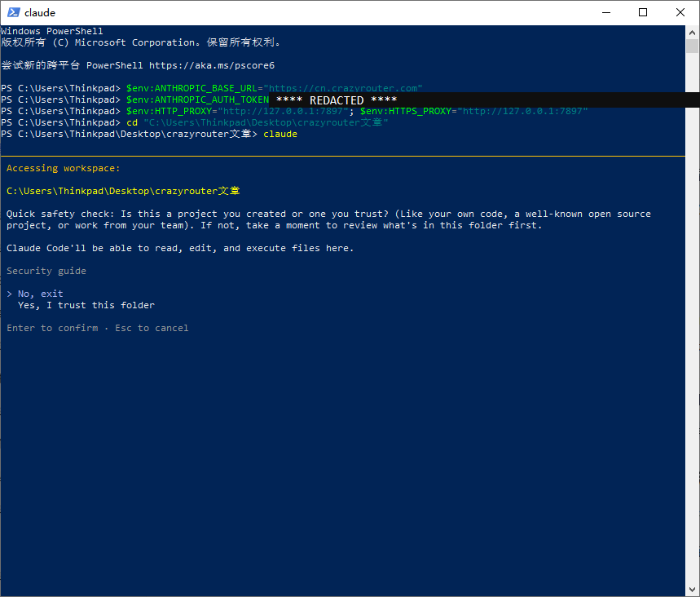Image resolution: width=700 pixels, height=597 pixels.
Task: Close the claude PowerShell window
Action: (x=680, y=12)
